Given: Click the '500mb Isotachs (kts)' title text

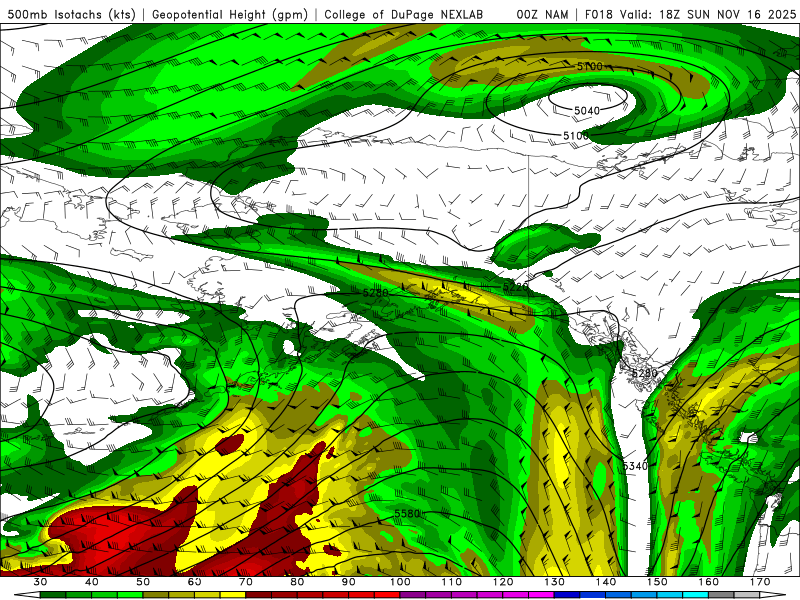Looking at the screenshot, I should [x=71, y=15].
